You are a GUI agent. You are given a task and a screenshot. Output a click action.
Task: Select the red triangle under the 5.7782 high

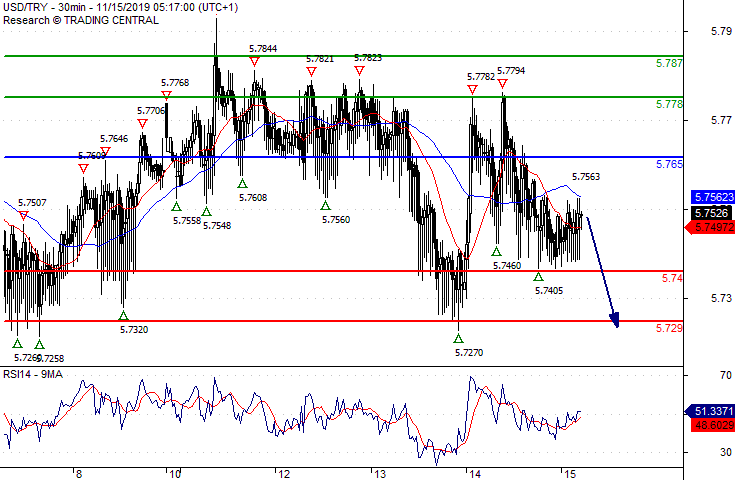click(472, 89)
